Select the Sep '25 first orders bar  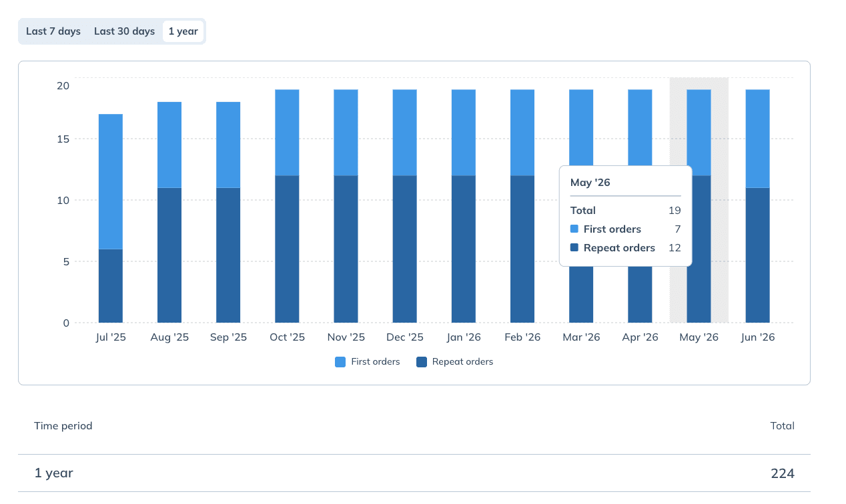pos(228,145)
